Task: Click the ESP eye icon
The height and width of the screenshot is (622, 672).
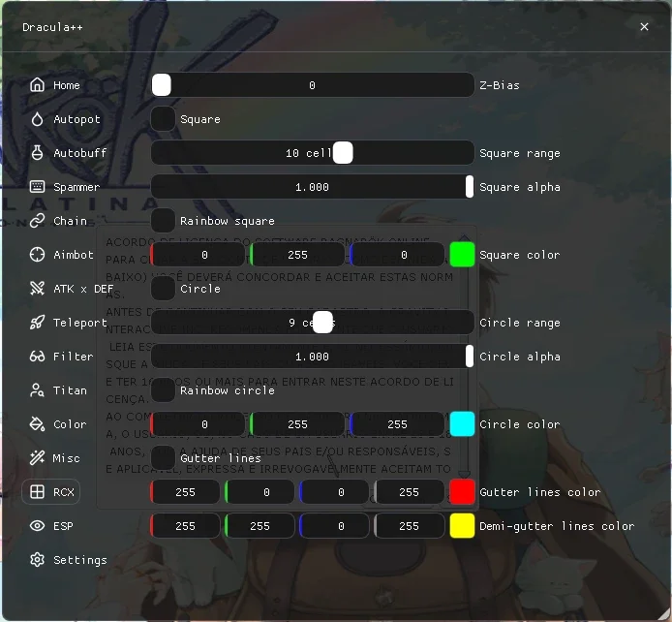Action: 38,526
